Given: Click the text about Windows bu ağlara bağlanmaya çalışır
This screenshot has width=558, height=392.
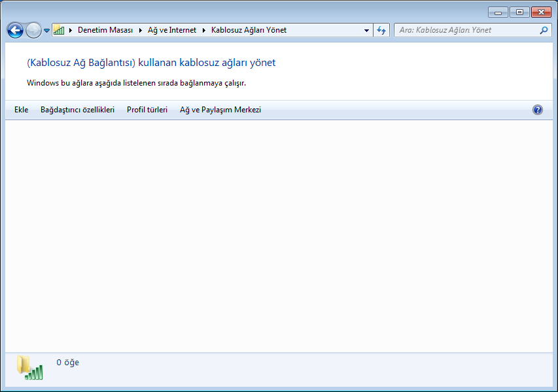Looking at the screenshot, I should pos(136,83).
